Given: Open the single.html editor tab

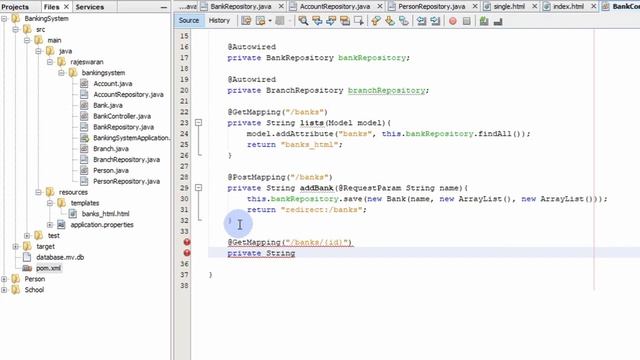Looking at the screenshot, I should coord(509,7).
